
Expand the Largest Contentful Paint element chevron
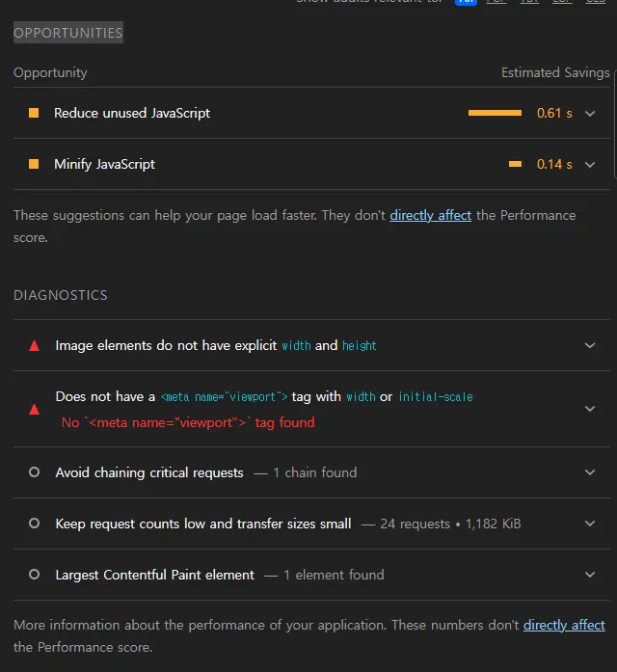(x=591, y=575)
